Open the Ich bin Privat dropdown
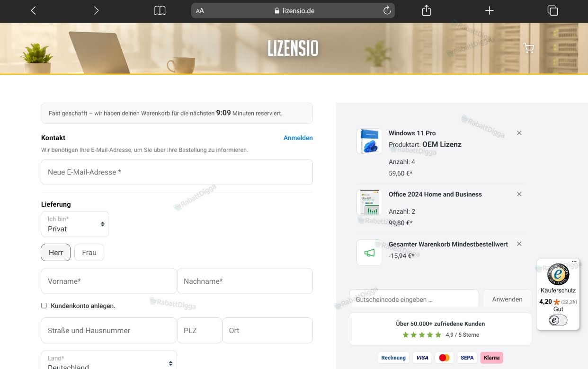This screenshot has width=588, height=369. click(x=75, y=224)
